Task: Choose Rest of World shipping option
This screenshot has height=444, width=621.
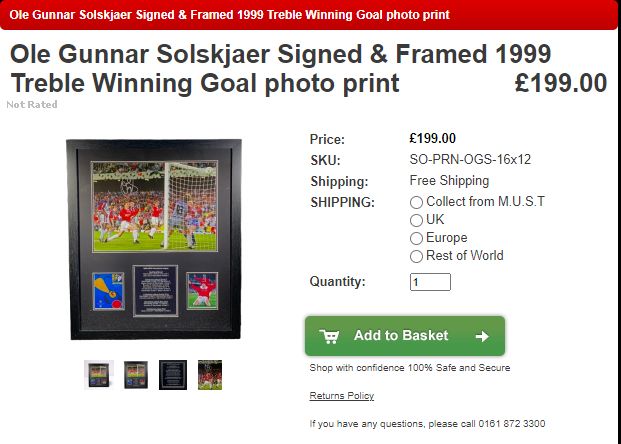Action: pos(416,256)
